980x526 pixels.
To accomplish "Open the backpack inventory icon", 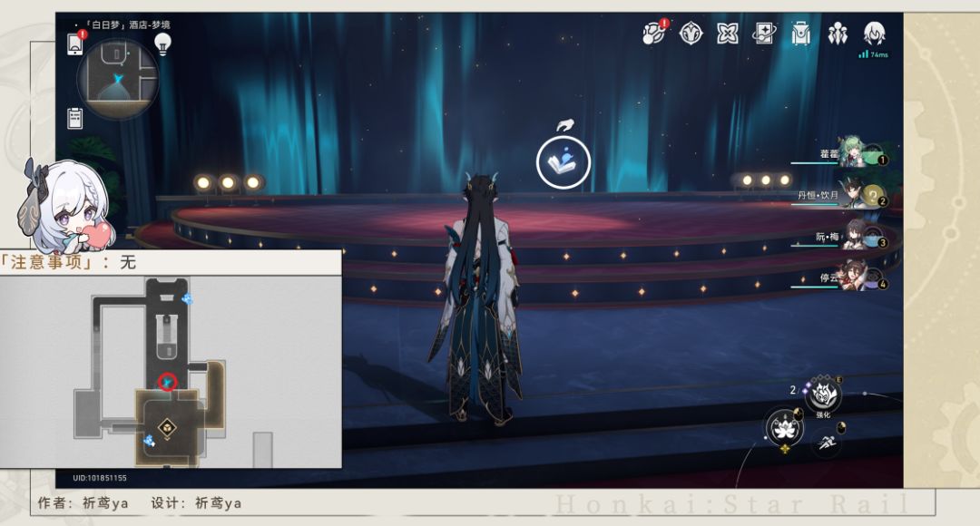I will (x=800, y=34).
